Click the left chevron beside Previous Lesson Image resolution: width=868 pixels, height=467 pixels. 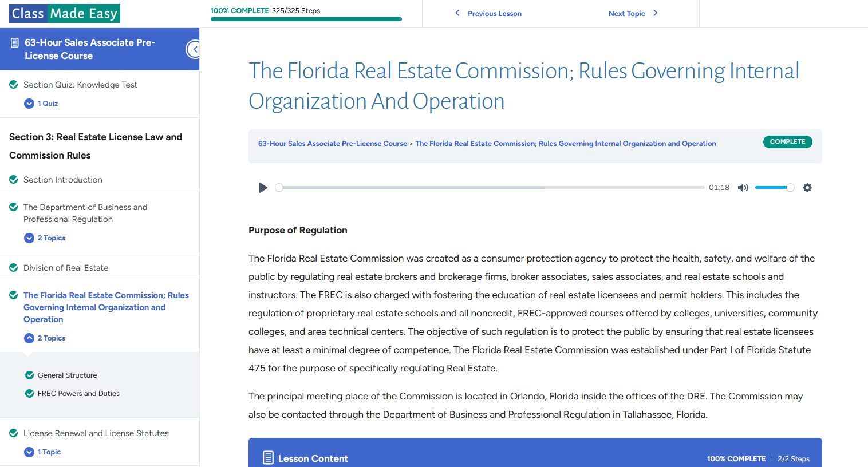(x=457, y=13)
